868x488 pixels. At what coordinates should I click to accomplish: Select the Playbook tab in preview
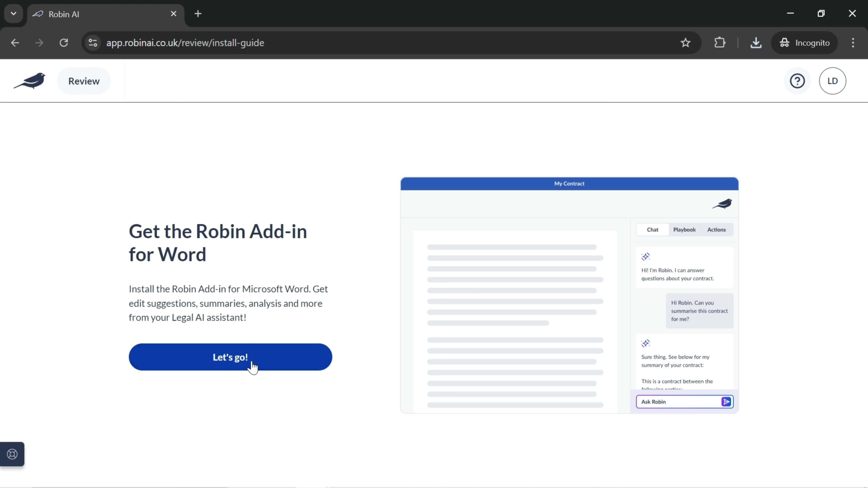click(684, 230)
